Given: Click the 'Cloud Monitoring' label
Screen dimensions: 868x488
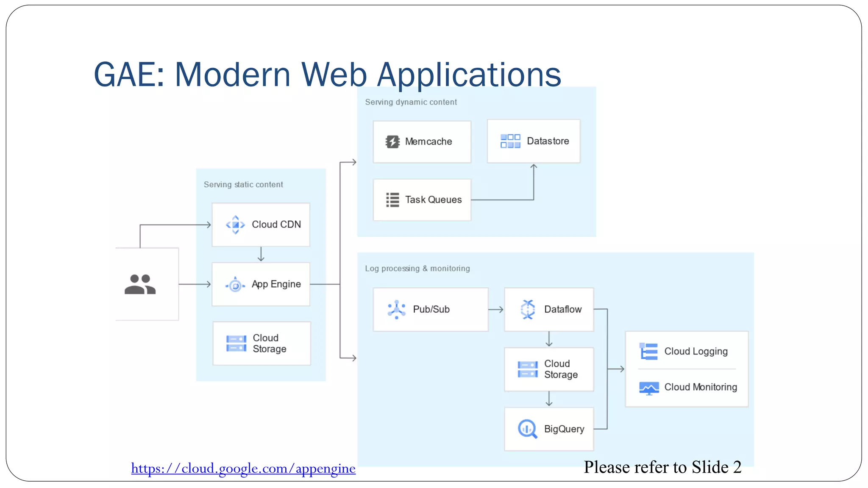Looking at the screenshot, I should (x=701, y=387).
